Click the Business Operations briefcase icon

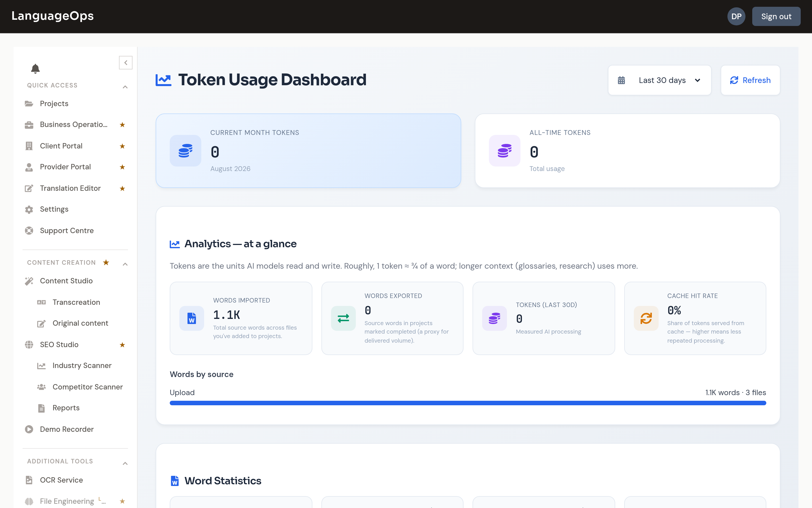[29, 125]
